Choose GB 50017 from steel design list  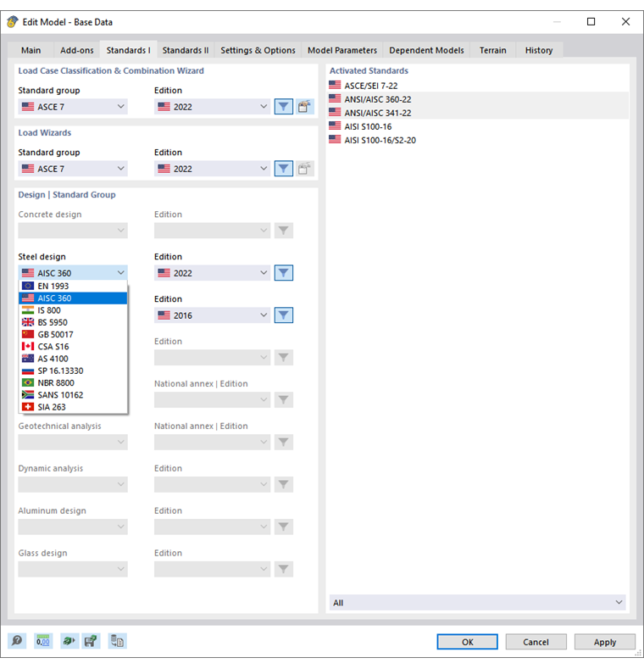(x=73, y=334)
